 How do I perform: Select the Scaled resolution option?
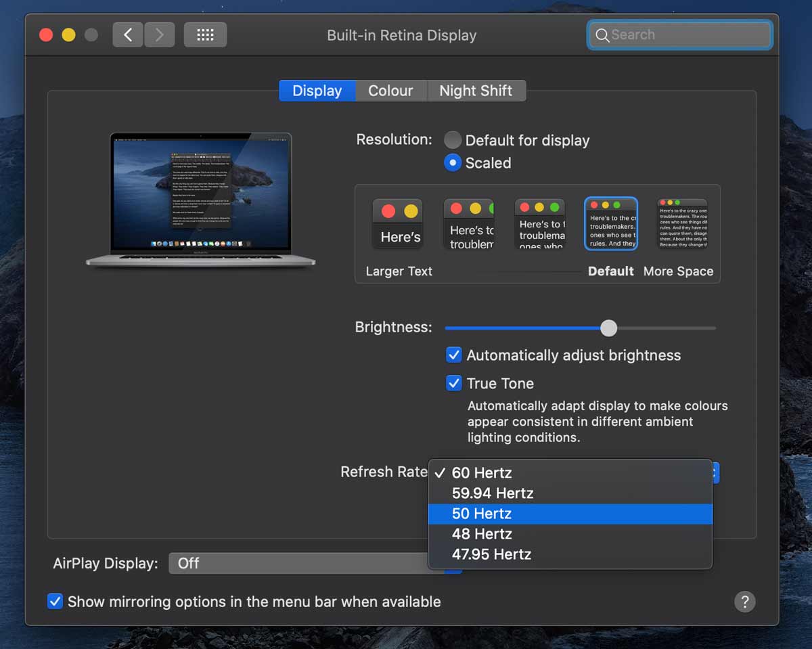pyautogui.click(x=452, y=163)
